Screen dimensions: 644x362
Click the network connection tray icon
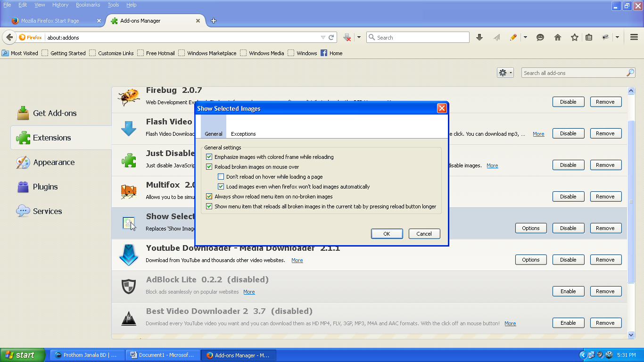591,355
